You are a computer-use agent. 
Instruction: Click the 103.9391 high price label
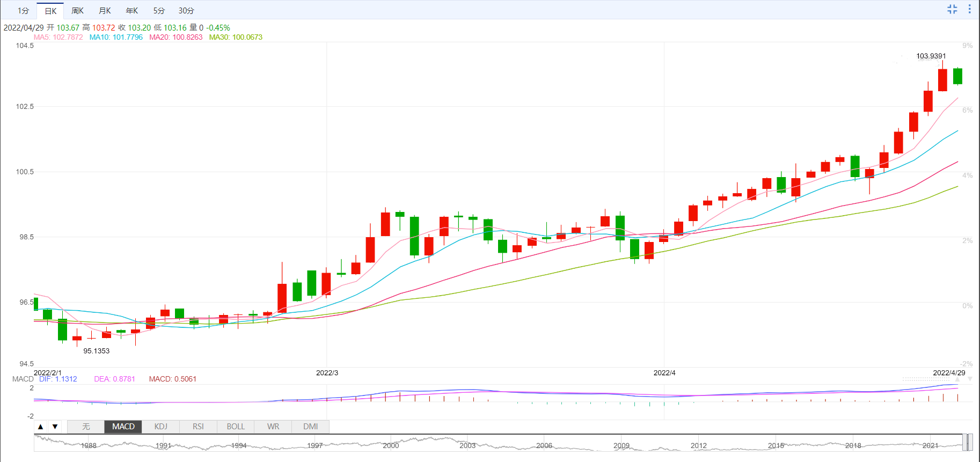coord(931,56)
